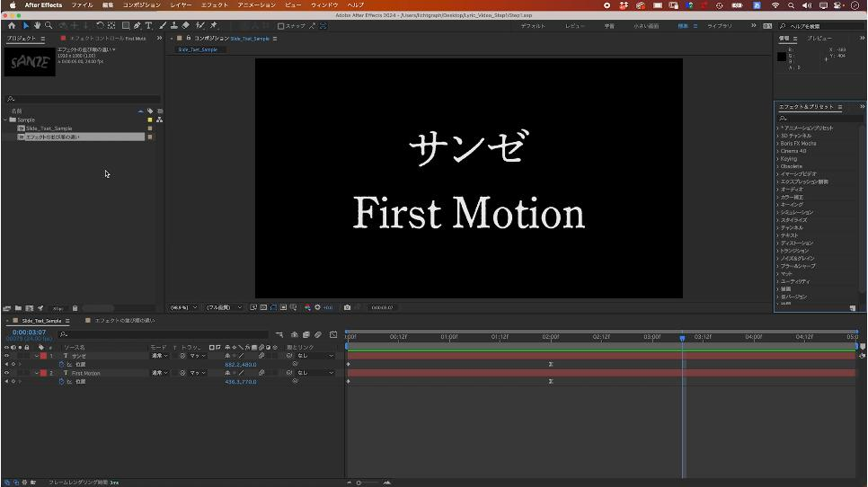Screen dimensions: 868x487
Task: Select the Hand tool
Action: tap(37, 25)
